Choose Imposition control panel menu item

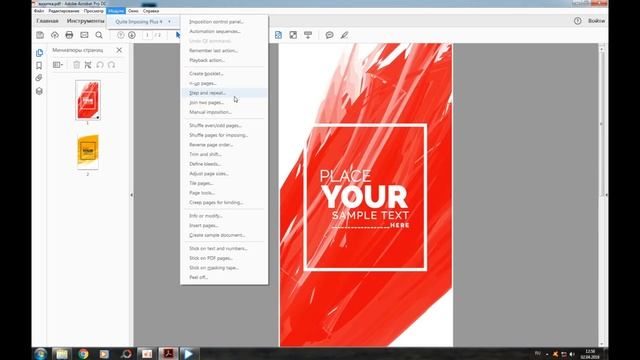click(x=224, y=22)
